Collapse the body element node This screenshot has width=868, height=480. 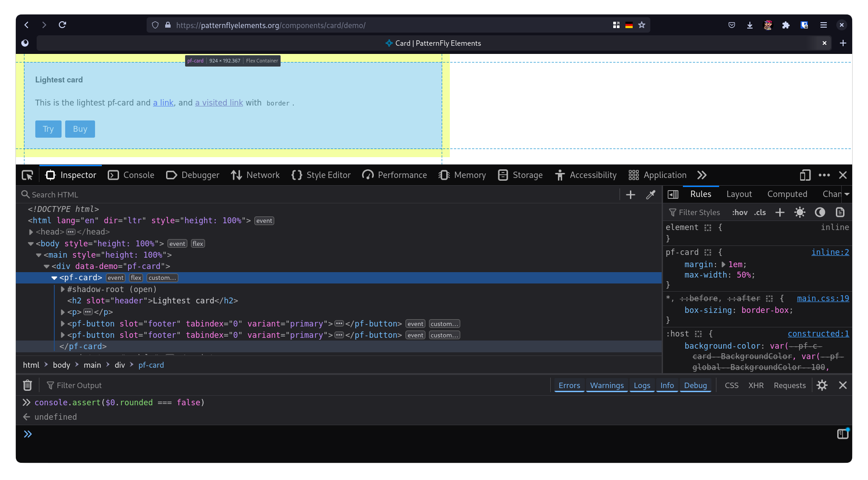pyautogui.click(x=31, y=243)
